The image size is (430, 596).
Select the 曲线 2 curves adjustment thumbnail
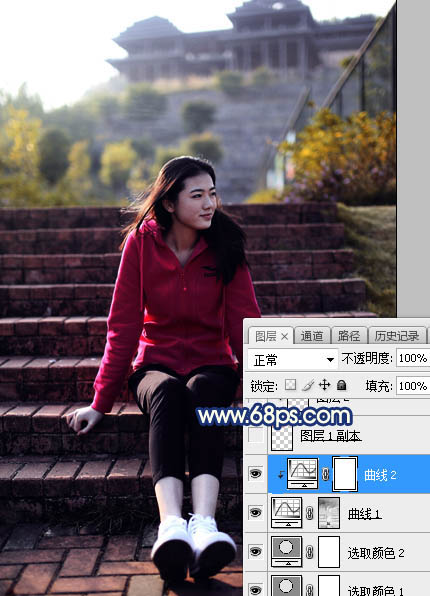[303, 474]
